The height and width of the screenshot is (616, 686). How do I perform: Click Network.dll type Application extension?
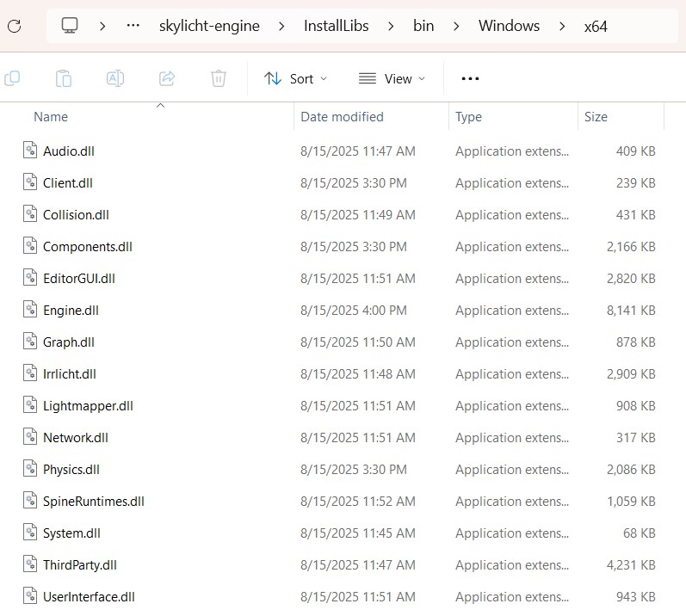[x=512, y=438]
